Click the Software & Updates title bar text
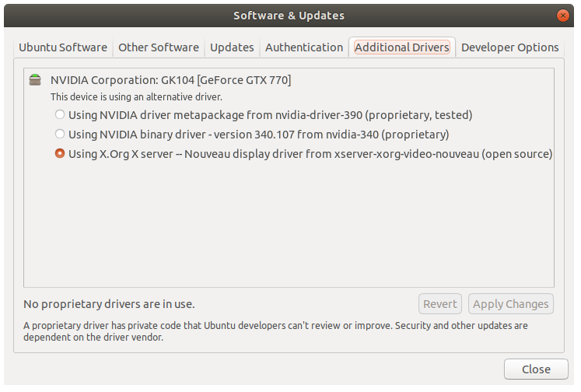Viewport: 581px width, 392px height. tap(289, 16)
